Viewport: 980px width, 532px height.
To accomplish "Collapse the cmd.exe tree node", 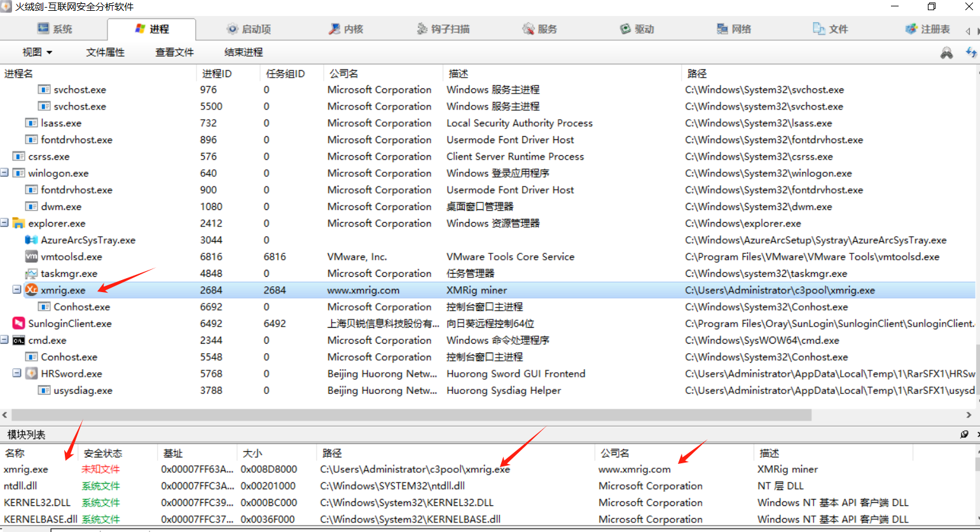I will click(x=4, y=340).
